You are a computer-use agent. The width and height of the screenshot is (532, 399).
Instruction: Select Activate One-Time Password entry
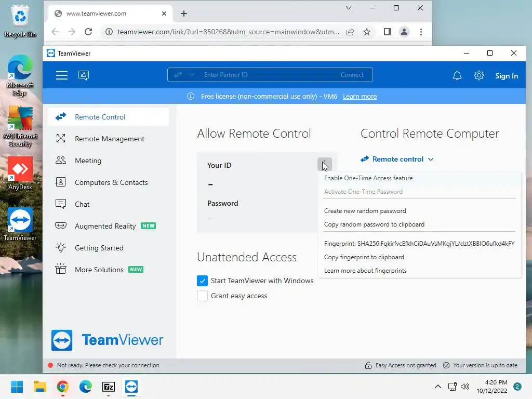pos(363,192)
